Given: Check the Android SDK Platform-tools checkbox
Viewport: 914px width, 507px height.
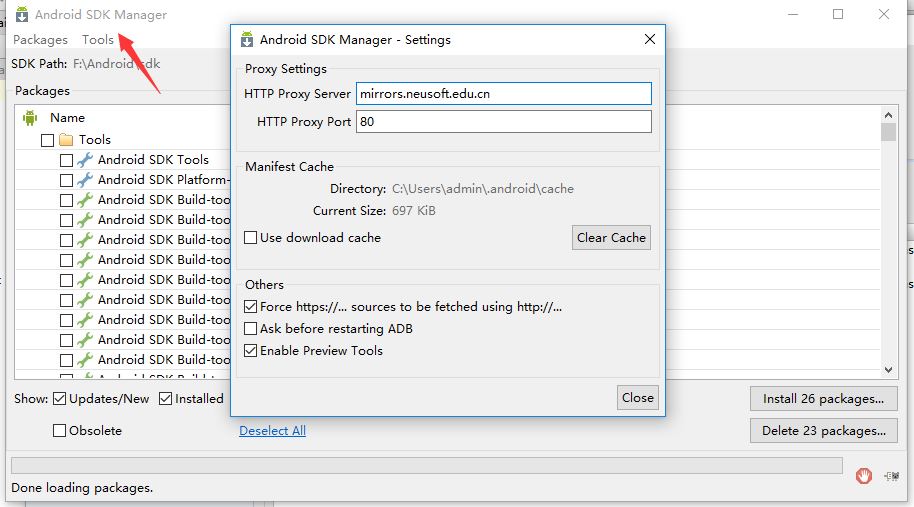Looking at the screenshot, I should 66,180.
